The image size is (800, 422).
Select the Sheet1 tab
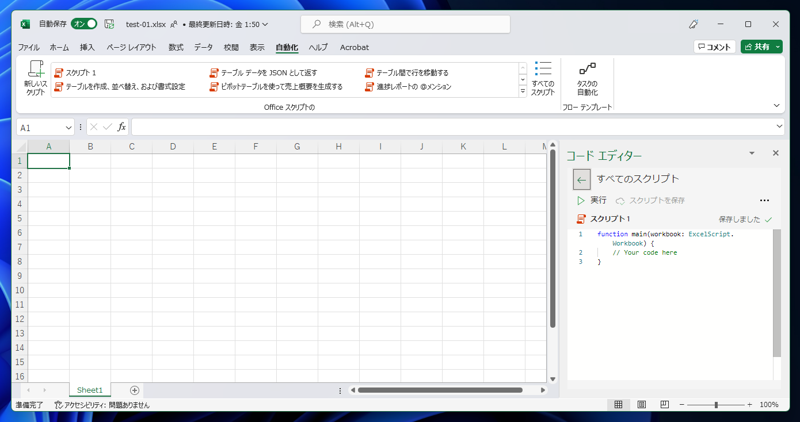click(90, 390)
